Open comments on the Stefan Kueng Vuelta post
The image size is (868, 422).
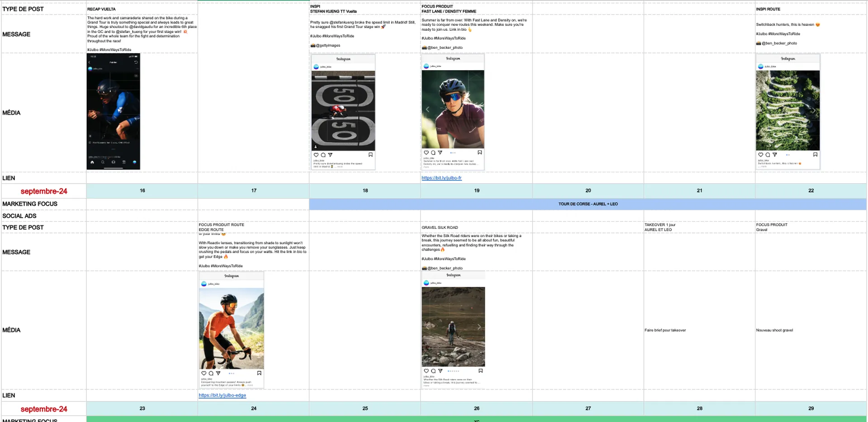323,155
